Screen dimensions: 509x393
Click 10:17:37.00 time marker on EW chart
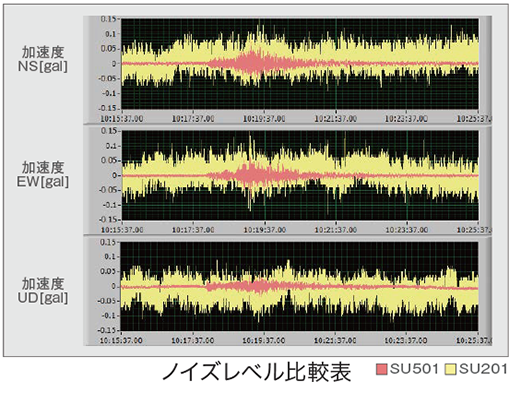(x=193, y=230)
